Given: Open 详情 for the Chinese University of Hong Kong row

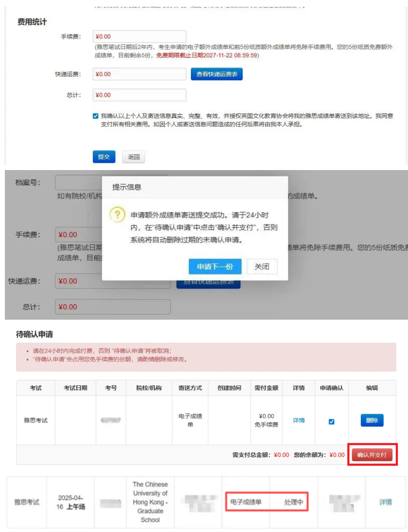Looking at the screenshot, I should pyautogui.click(x=385, y=502).
